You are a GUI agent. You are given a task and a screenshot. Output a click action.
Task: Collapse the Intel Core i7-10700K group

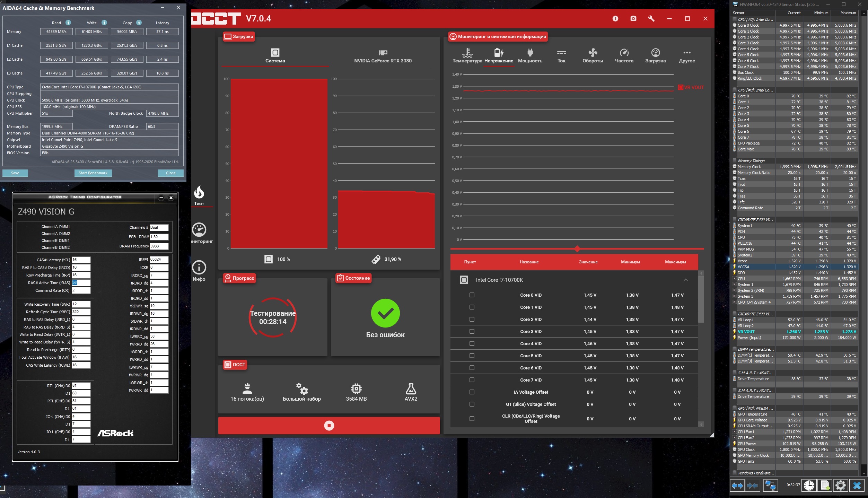click(x=685, y=280)
